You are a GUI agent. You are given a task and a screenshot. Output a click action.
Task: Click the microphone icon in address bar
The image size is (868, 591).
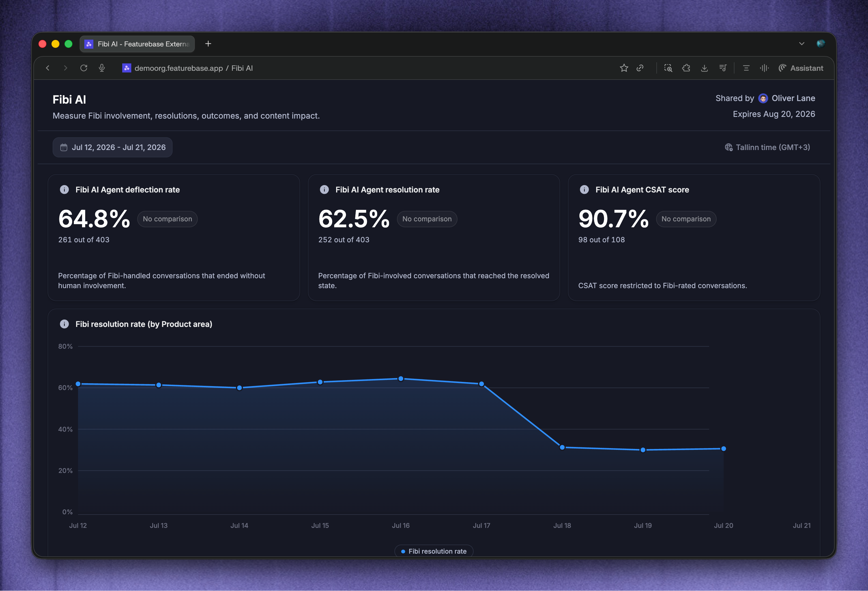102,68
